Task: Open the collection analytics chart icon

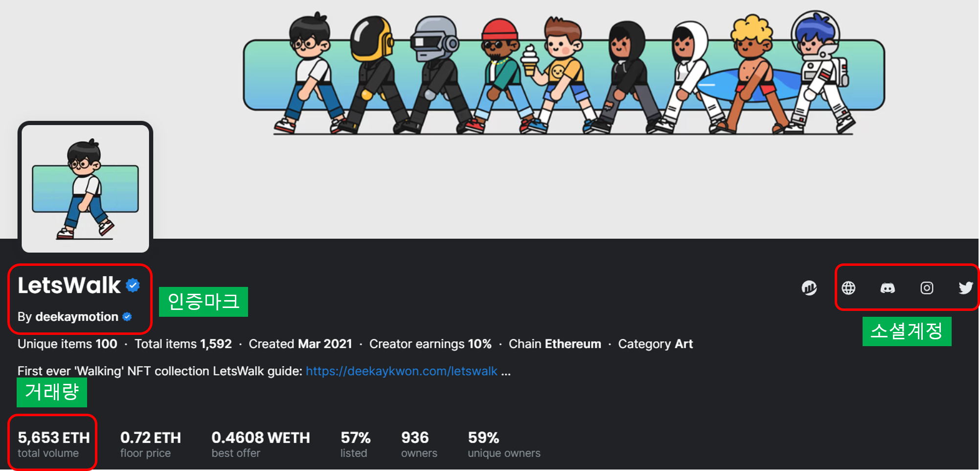Action: click(x=809, y=288)
